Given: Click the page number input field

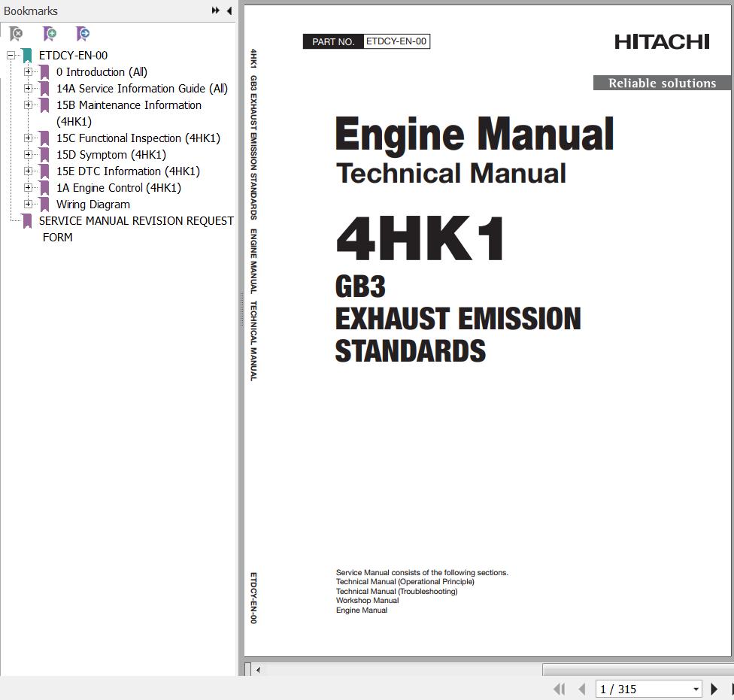Looking at the screenshot, I should (641, 689).
